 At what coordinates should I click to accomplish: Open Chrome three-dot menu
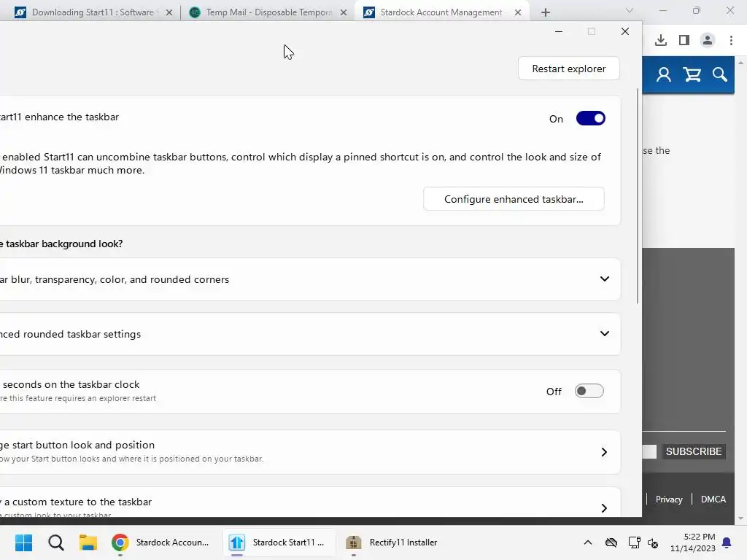(731, 41)
